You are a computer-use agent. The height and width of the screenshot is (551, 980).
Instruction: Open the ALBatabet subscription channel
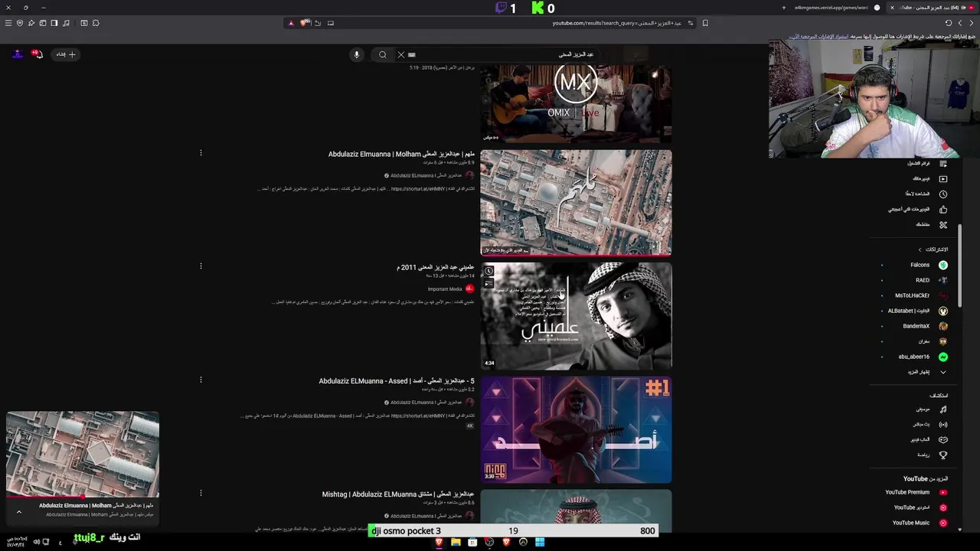[x=917, y=311]
